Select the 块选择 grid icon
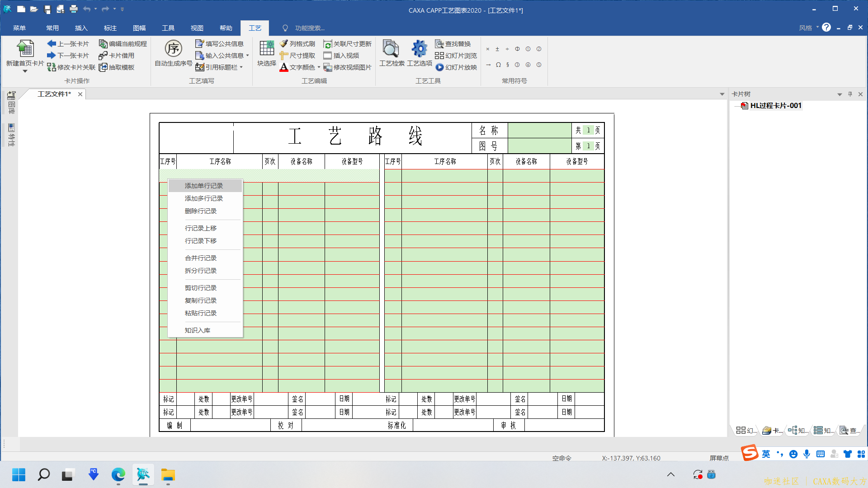Image resolution: width=868 pixels, height=488 pixels. [x=267, y=49]
